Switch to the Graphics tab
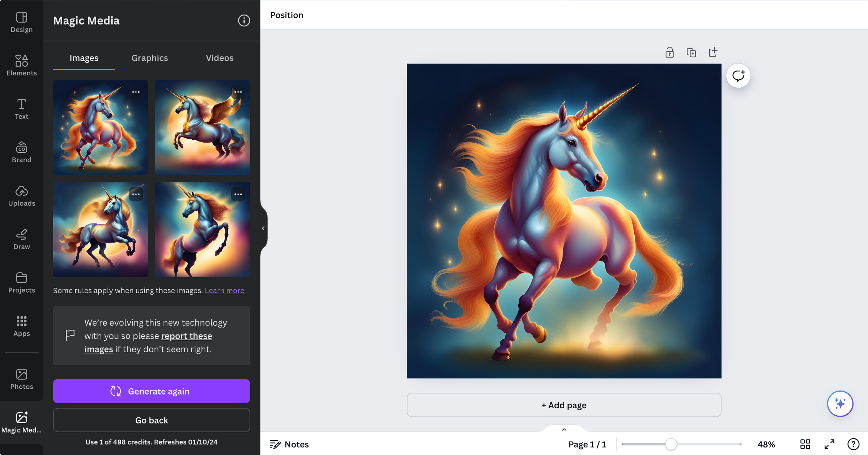The width and height of the screenshot is (868, 455). click(x=149, y=58)
